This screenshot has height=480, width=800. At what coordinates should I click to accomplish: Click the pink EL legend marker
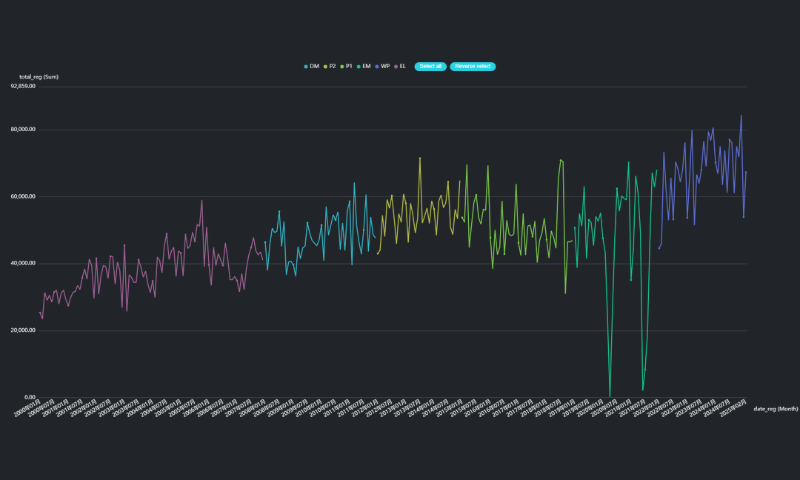click(x=394, y=66)
